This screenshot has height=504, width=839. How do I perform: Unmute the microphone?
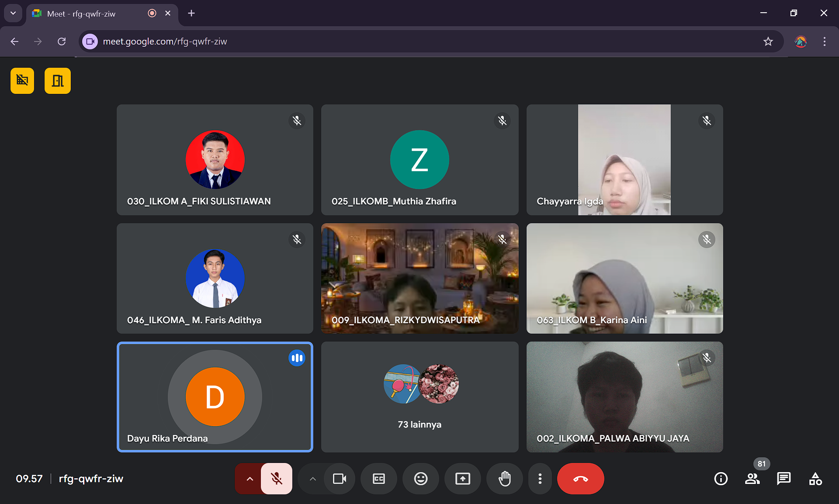[276, 479]
